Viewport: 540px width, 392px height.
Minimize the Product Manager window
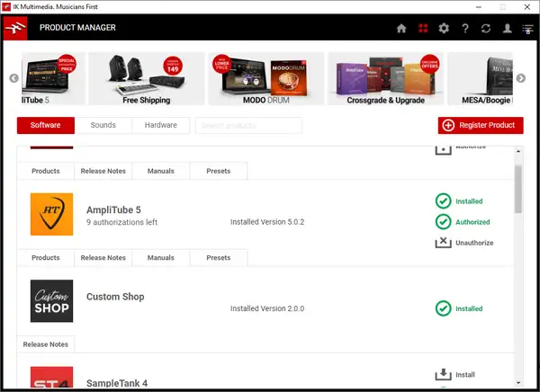tap(479, 7)
